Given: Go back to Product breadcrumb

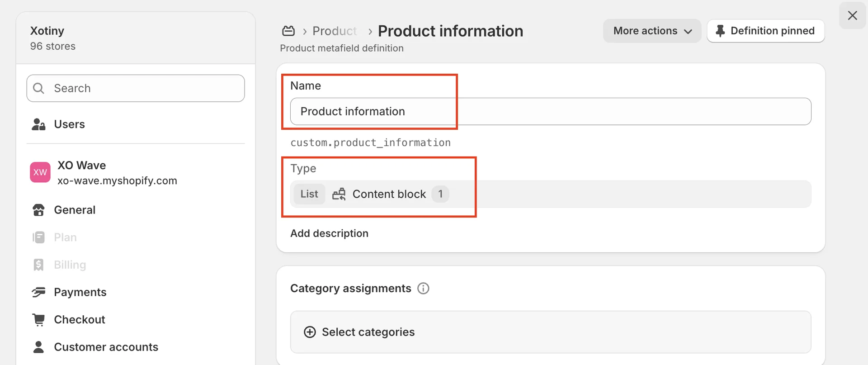Looking at the screenshot, I should [x=335, y=31].
